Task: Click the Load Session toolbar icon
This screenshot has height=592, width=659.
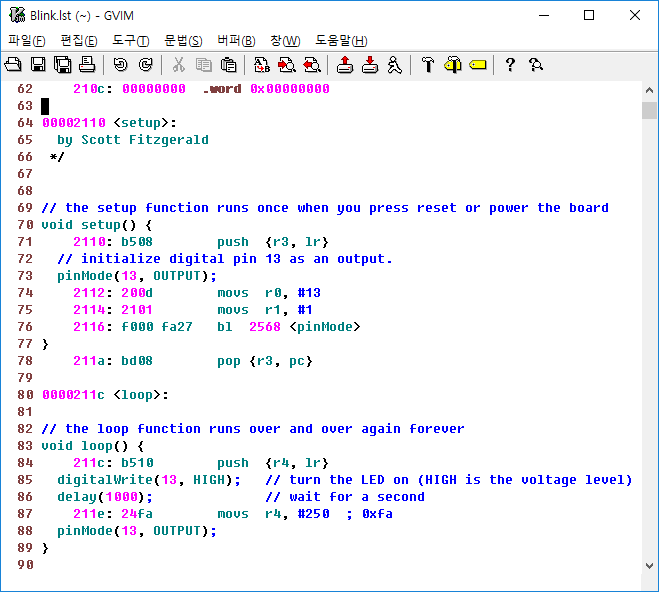Action: click(344, 65)
